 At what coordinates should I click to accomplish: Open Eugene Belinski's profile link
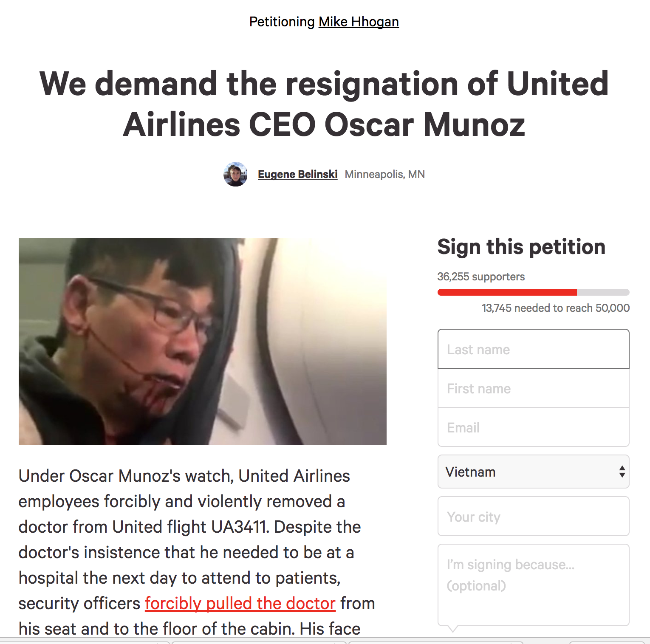point(297,174)
